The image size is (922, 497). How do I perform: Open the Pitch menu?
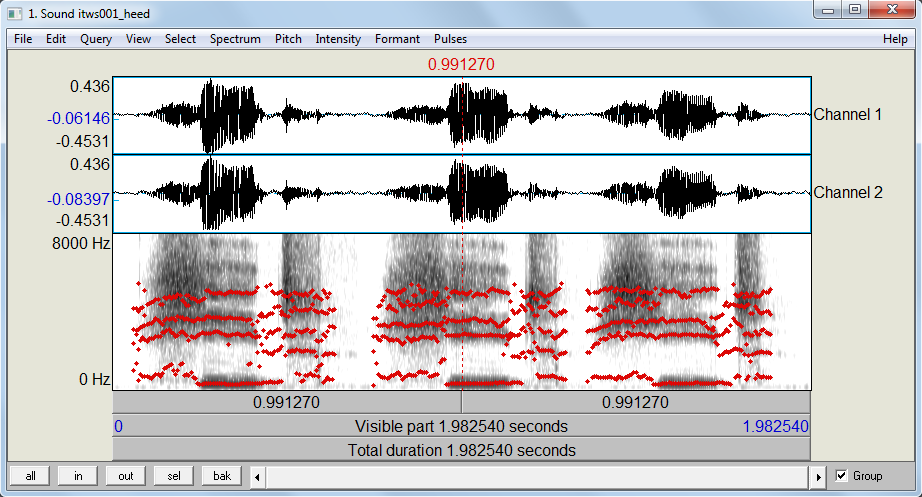click(x=288, y=39)
